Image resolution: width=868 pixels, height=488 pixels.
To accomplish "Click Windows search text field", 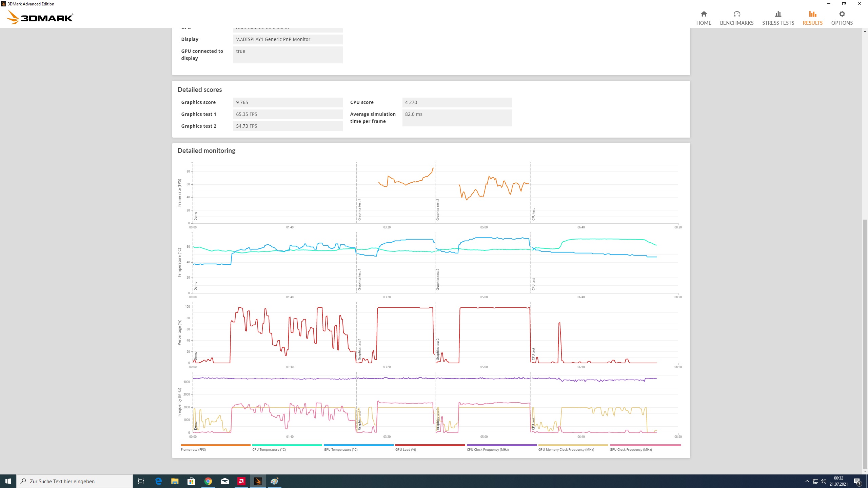I will 75,481.
